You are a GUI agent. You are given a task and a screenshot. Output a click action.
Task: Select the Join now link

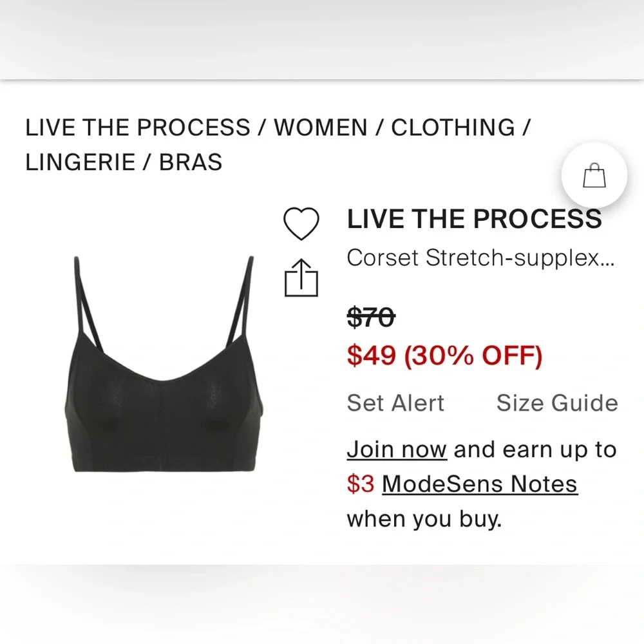pos(397,449)
